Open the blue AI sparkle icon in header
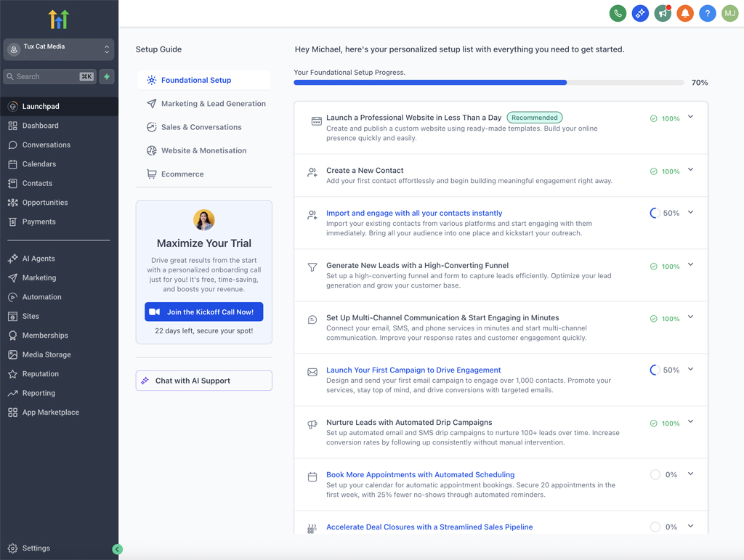 640,13
